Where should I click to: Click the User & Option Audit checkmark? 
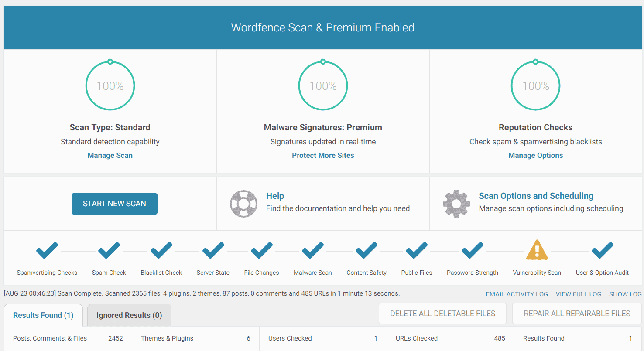[x=603, y=250]
